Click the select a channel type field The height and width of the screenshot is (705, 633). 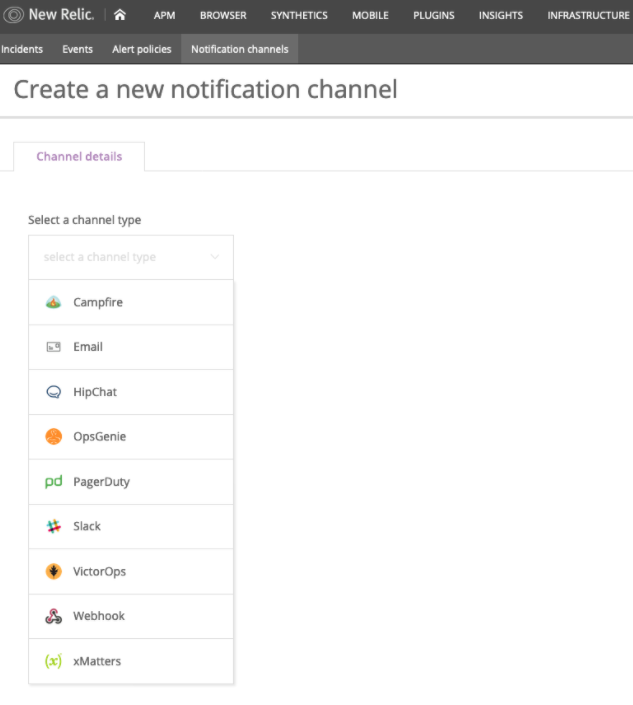tap(120, 257)
